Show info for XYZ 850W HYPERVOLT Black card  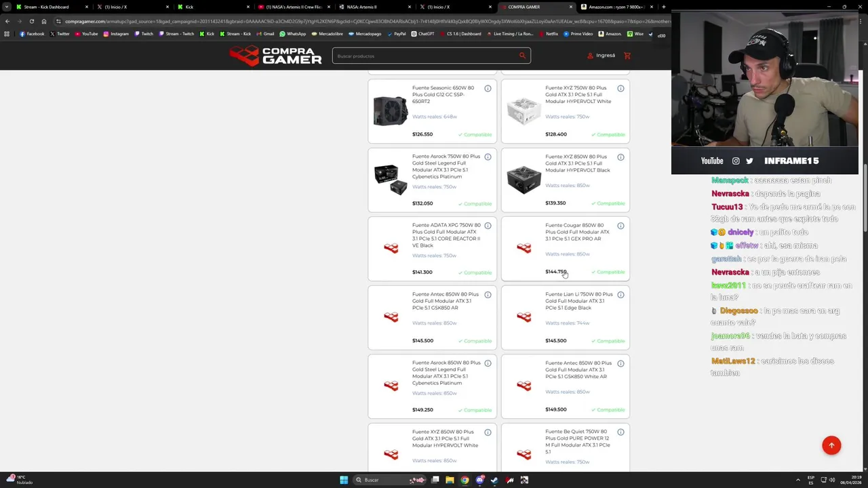pos(620,157)
